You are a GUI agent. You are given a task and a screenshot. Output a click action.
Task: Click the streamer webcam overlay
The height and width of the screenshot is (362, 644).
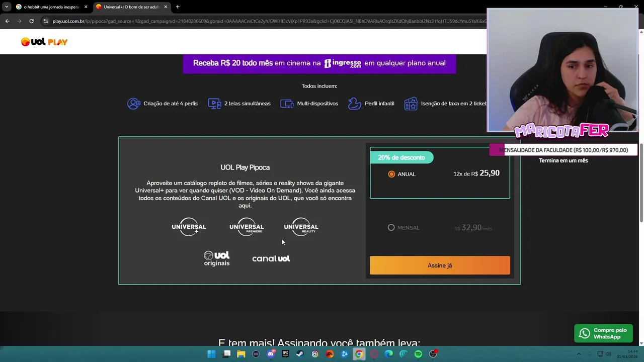pyautogui.click(x=562, y=70)
